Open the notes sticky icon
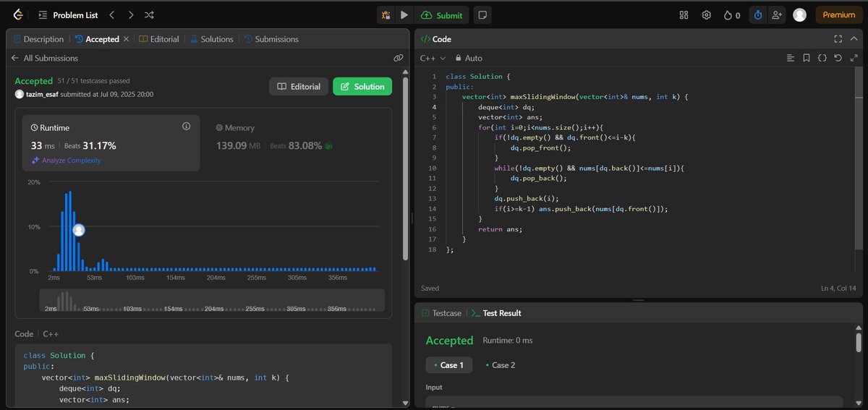This screenshot has height=410, width=868. [x=482, y=14]
